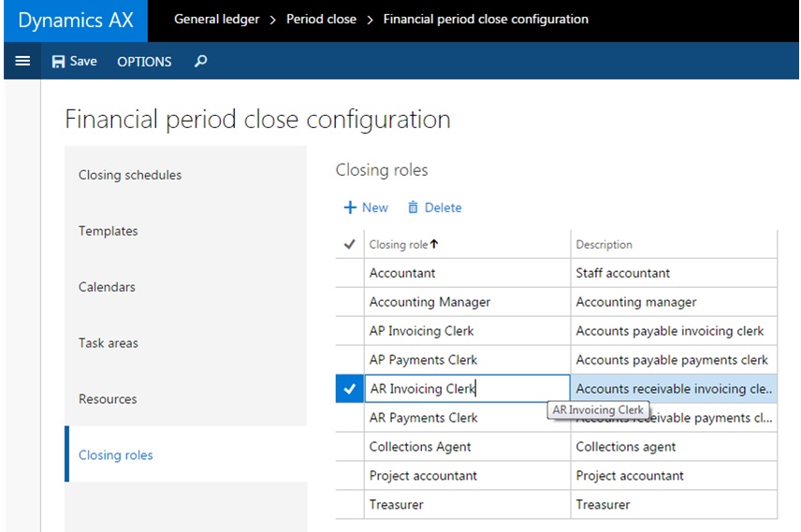Navigate to the Period close breadcrumb
The image size is (801, 532).
click(x=321, y=20)
